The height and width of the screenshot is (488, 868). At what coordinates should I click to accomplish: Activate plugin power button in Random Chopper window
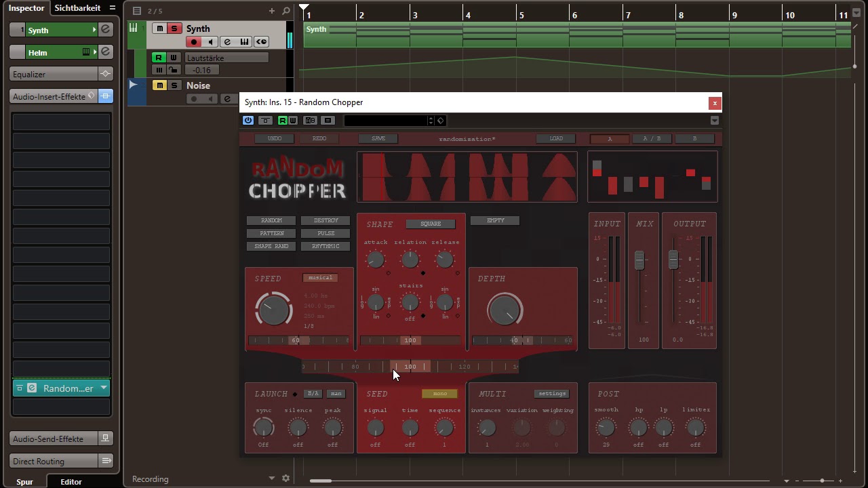[x=248, y=121]
